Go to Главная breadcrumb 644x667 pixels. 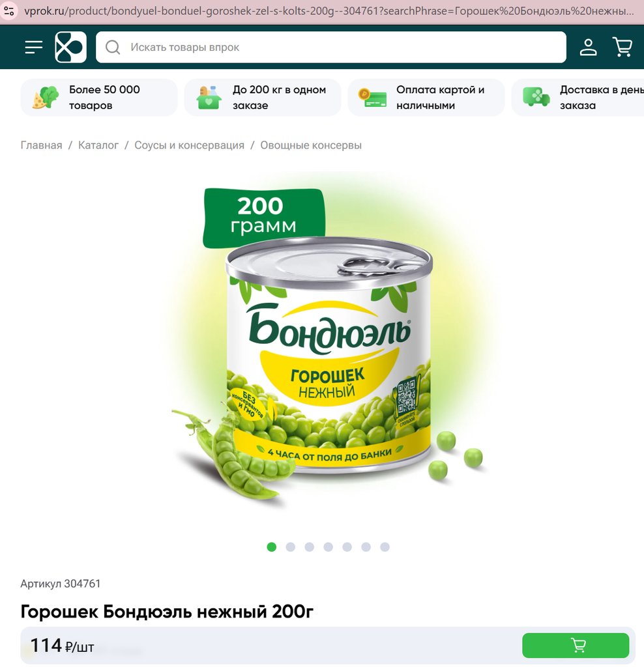pyautogui.click(x=41, y=145)
